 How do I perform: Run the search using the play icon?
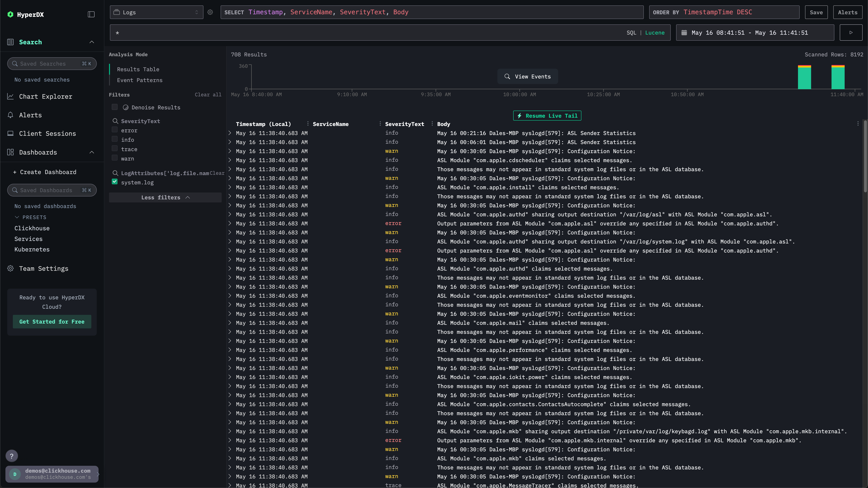point(851,32)
